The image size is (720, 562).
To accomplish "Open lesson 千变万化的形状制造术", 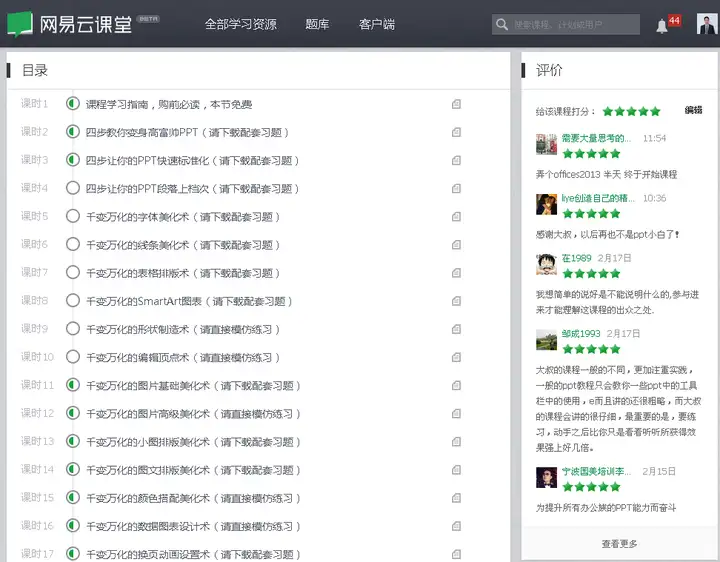I will point(183,330).
